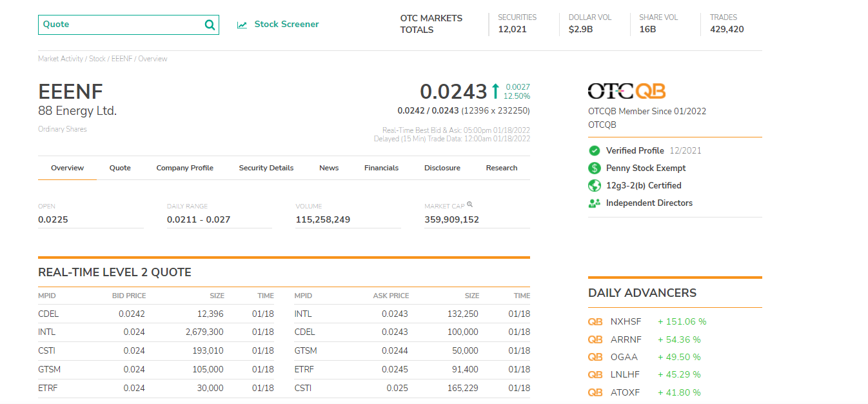This screenshot has width=868, height=404.
Task: Open the ARRNF daily advancer link
Action: coord(626,339)
